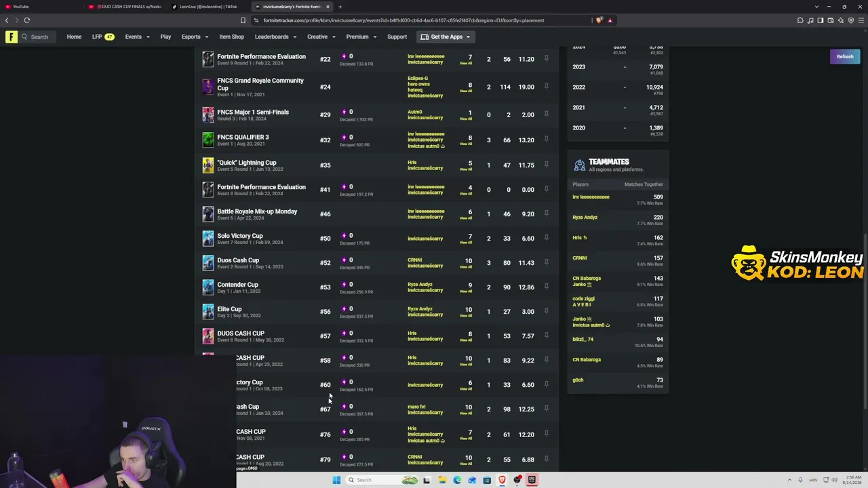Expand the Events dropdown menu
868x488 pixels.
pos(137,37)
